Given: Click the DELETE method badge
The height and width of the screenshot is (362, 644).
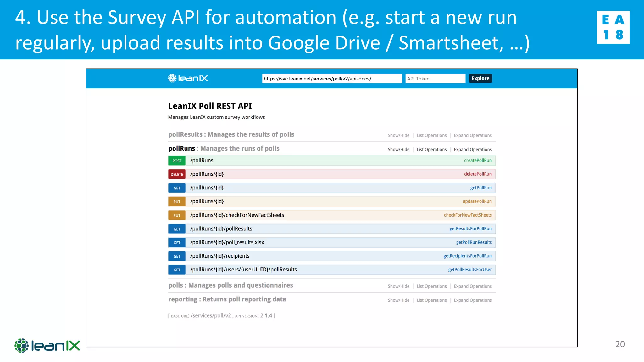Looking at the screenshot, I should 177,174.
